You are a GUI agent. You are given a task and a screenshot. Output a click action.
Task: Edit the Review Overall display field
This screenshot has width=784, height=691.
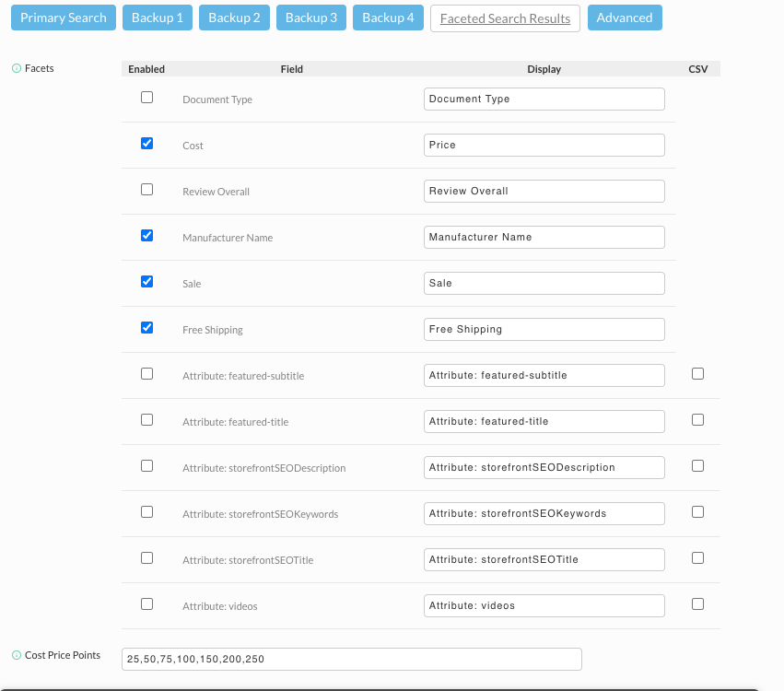544,191
